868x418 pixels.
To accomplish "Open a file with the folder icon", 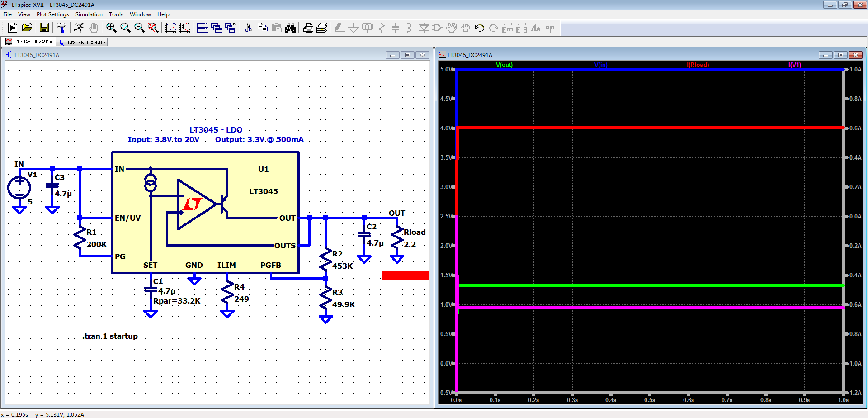I will (27, 28).
